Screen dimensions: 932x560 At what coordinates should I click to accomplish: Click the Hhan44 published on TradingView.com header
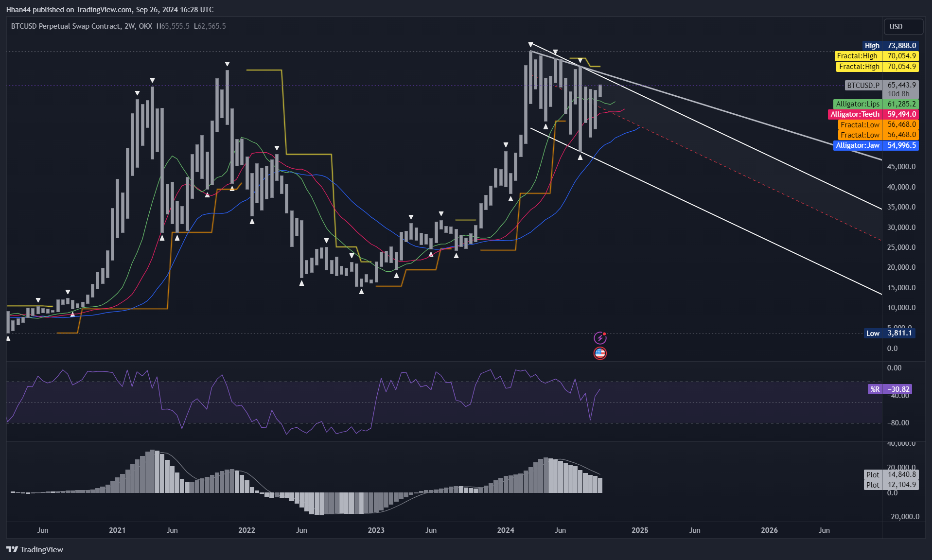coord(110,9)
